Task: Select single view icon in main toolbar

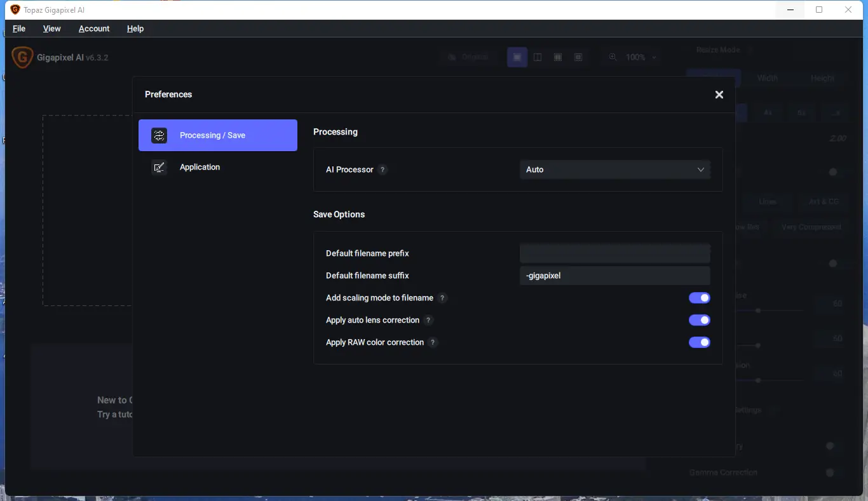Action: pos(517,57)
